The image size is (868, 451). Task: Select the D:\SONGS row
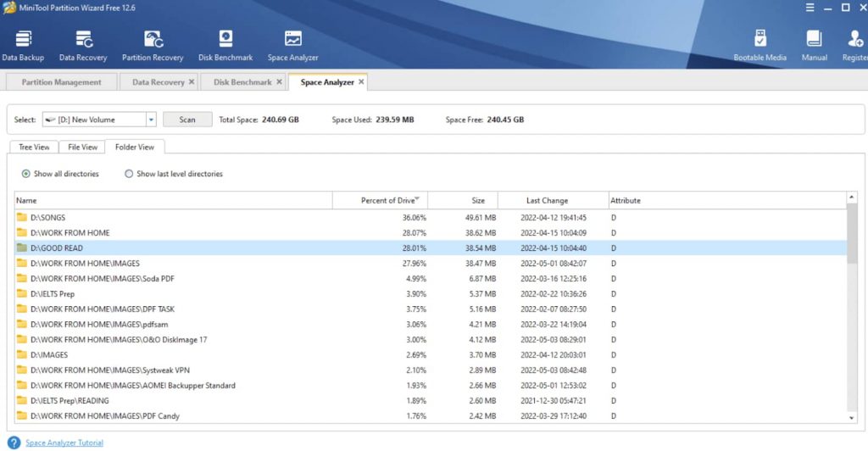coord(431,217)
